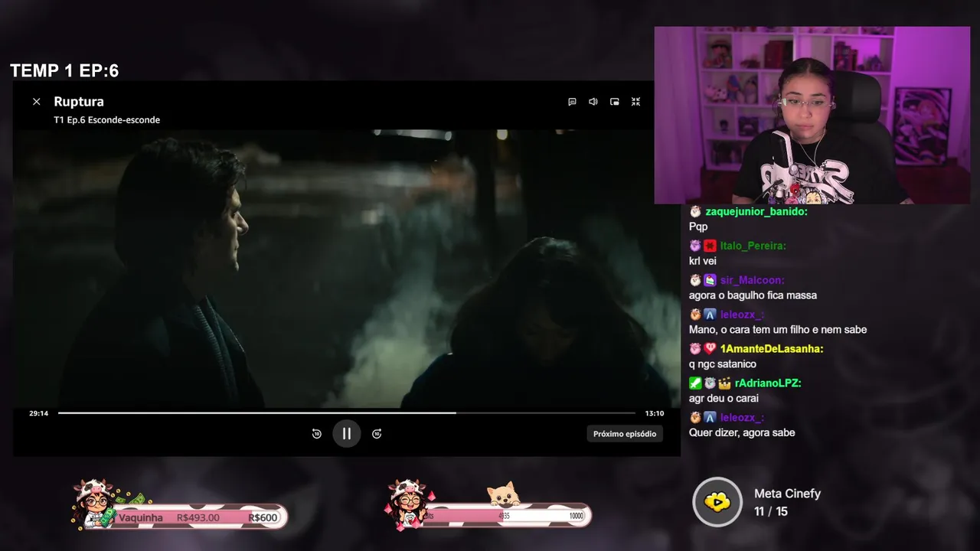Click the message 'q ngc satanico'
Screen dimensions: 980x551
(x=723, y=364)
